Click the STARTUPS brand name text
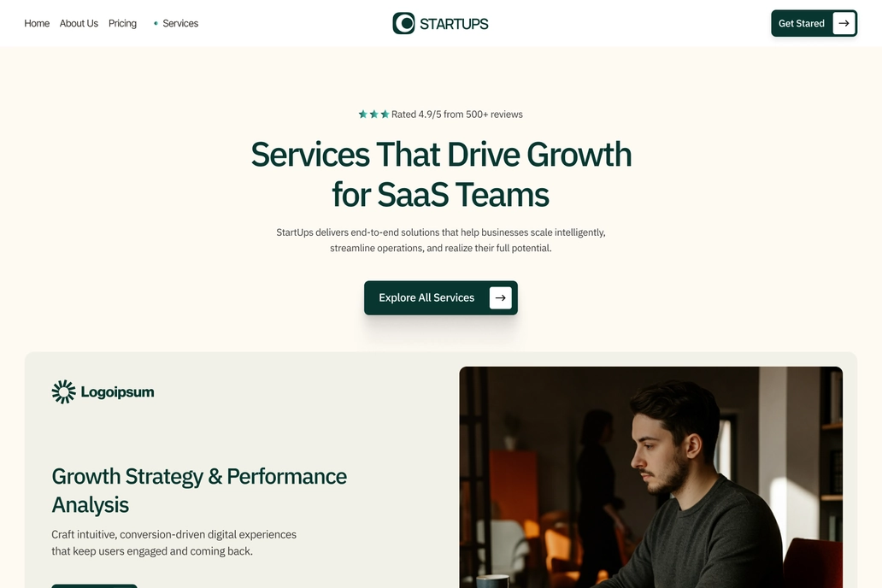This screenshot has width=882, height=588. point(454,24)
